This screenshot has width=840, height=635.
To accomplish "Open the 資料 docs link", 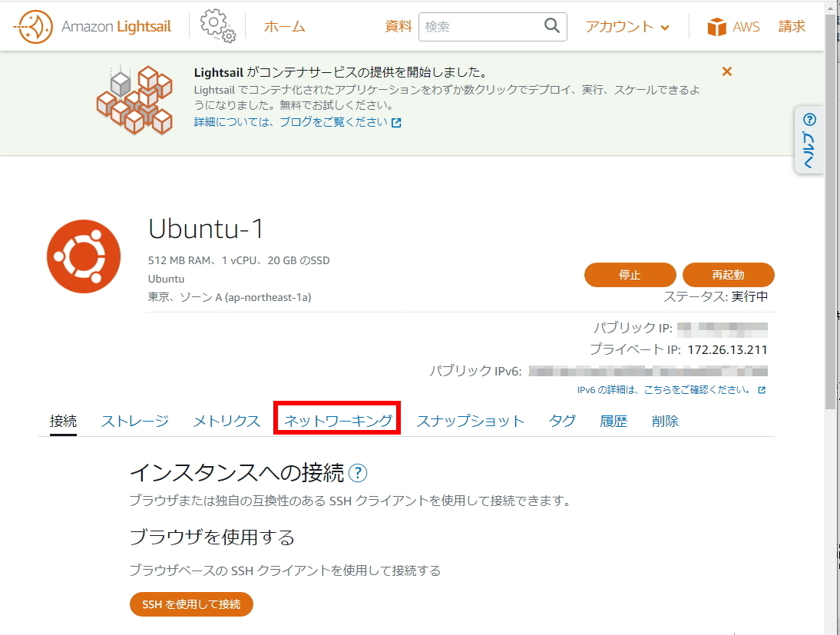I will (398, 26).
